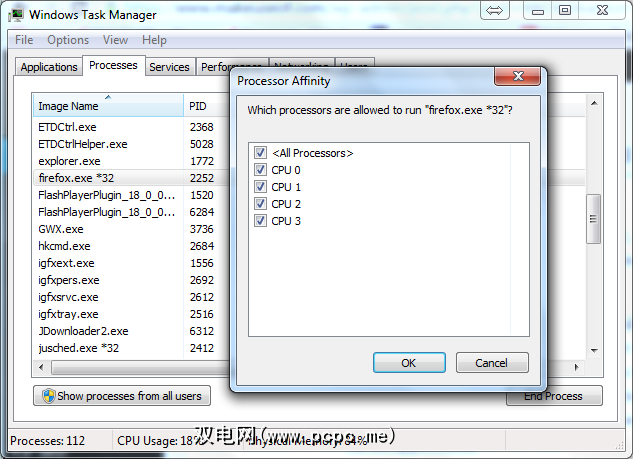Select the ETDCtrl.exe process row
The image size is (633, 459).
(131, 127)
